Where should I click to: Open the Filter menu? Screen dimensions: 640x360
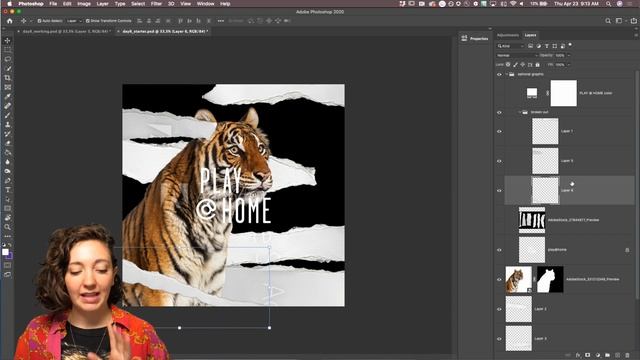point(156,4)
